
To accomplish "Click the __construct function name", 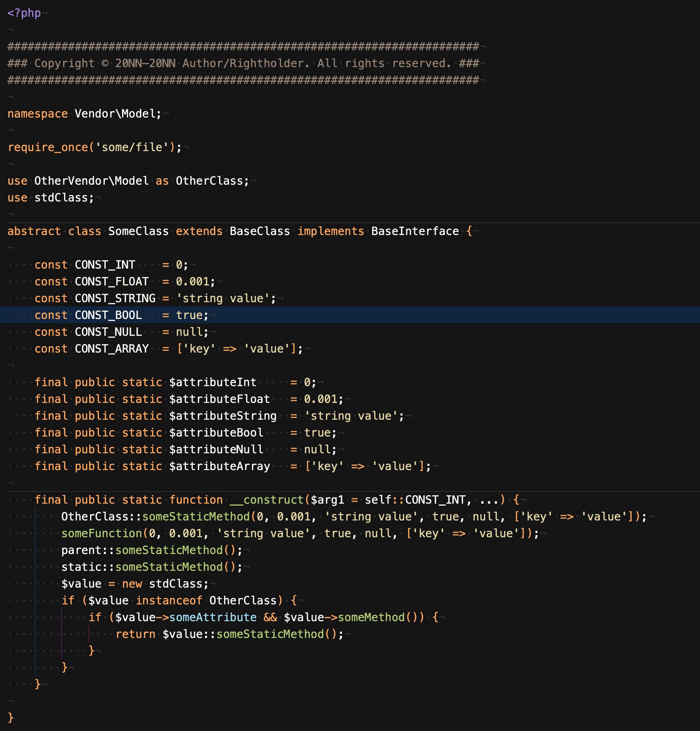I will coord(267,500).
